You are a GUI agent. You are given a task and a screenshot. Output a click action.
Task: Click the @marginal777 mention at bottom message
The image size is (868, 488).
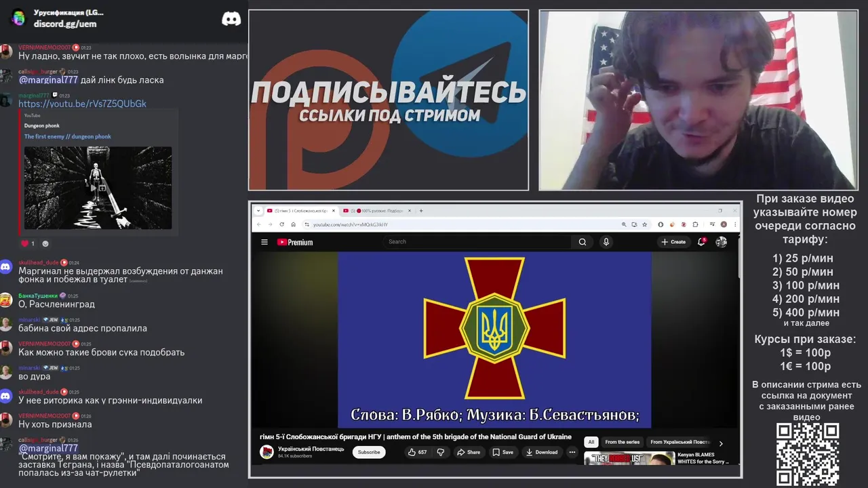click(48, 448)
